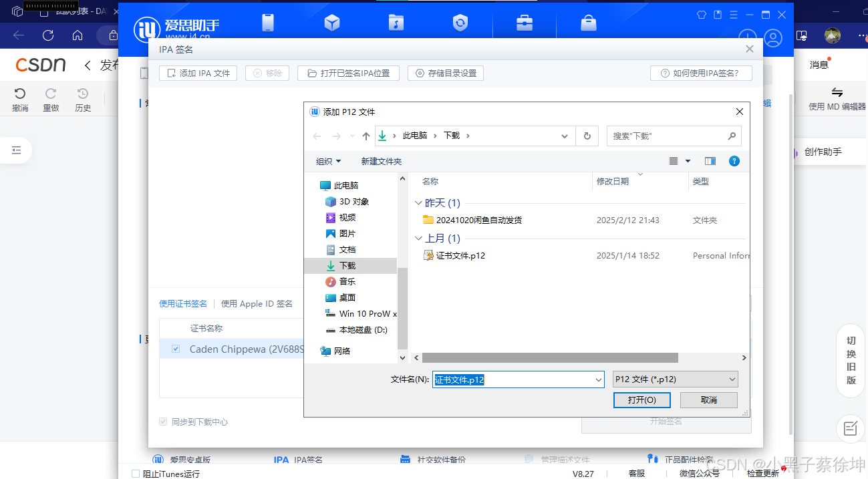Reload the page in the browser

tap(48, 35)
